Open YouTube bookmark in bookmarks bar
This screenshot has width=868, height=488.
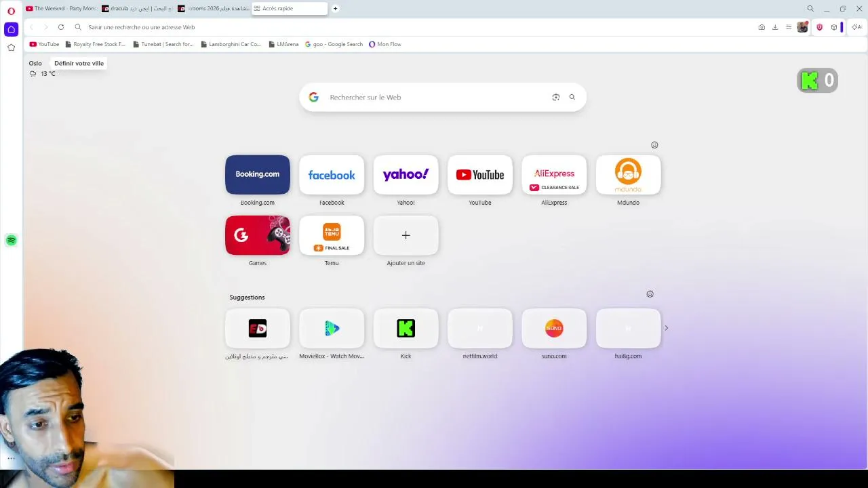45,44
